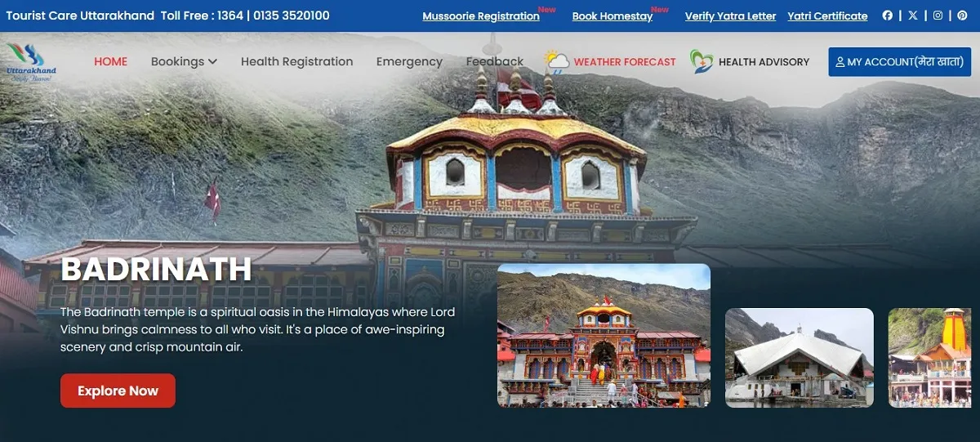
Task: Click the BADRINATH heading text
Action: (156, 270)
